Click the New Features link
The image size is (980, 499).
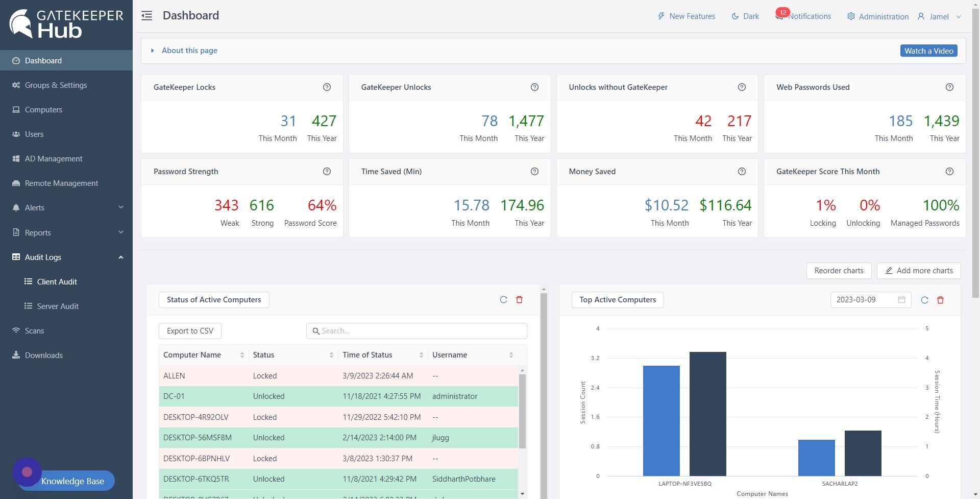coord(692,16)
